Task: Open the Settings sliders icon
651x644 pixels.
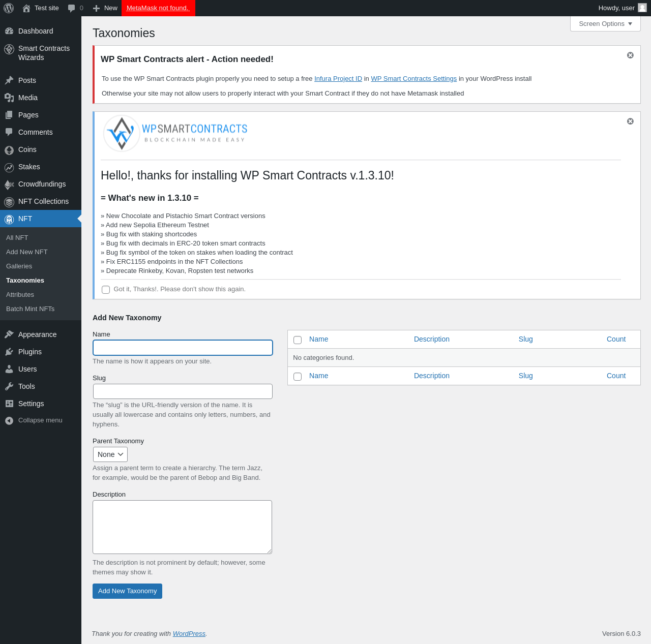Action: (9, 404)
